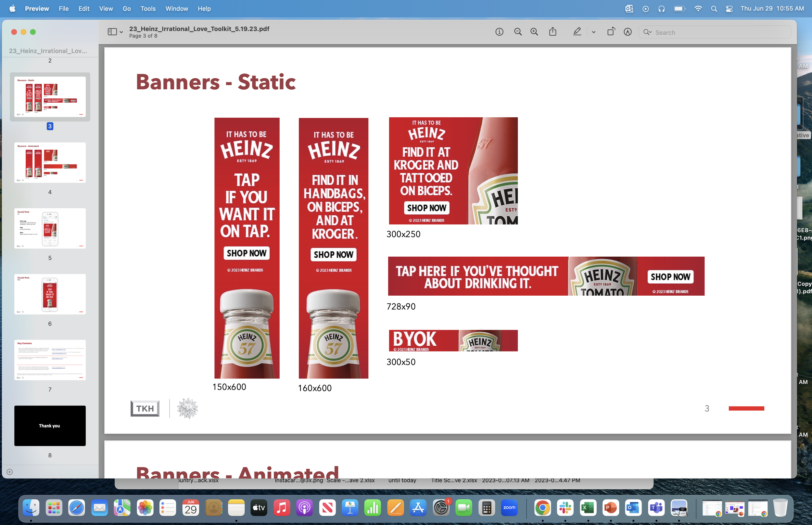Open the Tools menu
The height and width of the screenshot is (525, 812).
pos(148,8)
